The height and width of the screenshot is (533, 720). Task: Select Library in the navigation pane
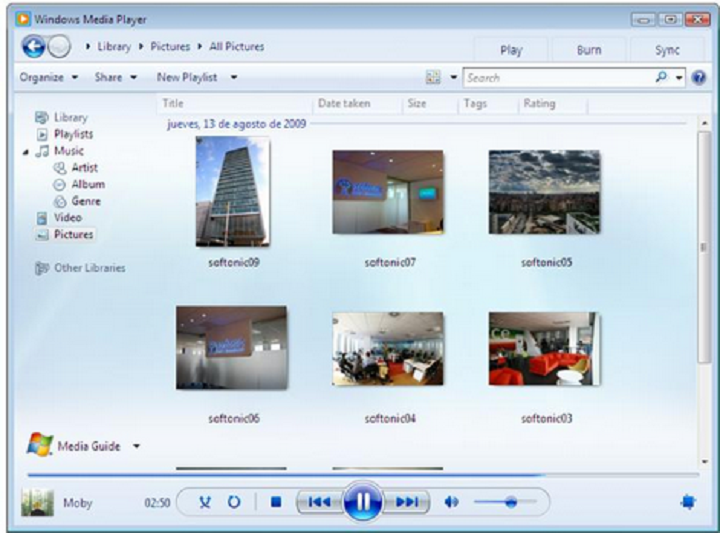pyautogui.click(x=71, y=118)
